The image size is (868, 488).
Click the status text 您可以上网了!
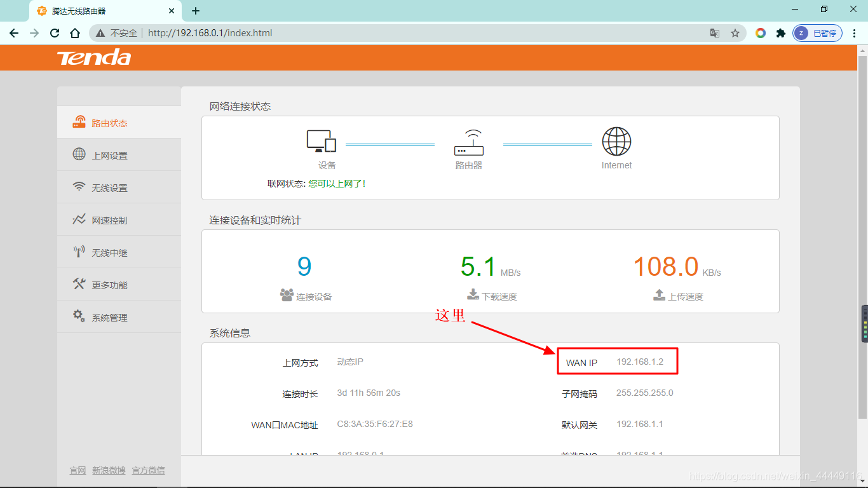pos(337,184)
